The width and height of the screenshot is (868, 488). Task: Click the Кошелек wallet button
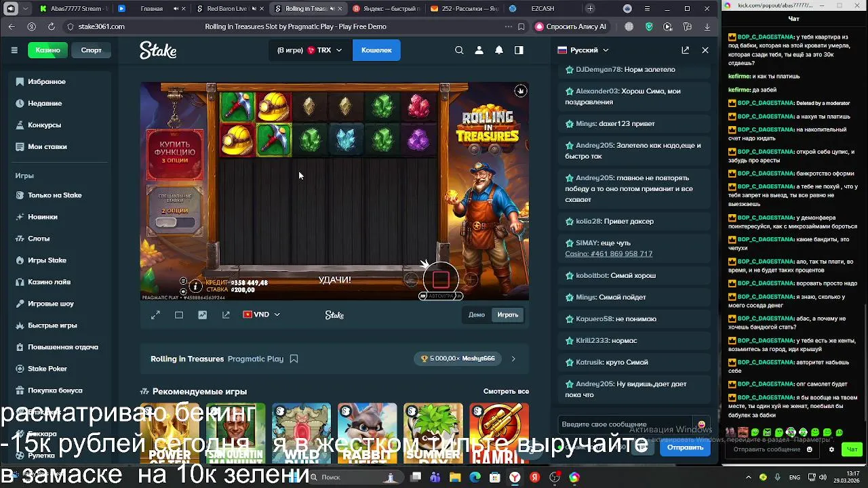(x=376, y=50)
